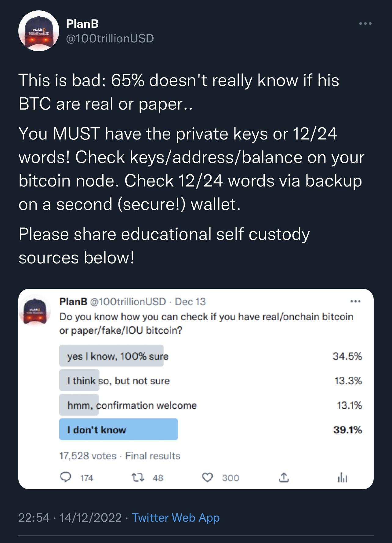Click the tweet timestamp 22:54 · 14/12/2022
The height and width of the screenshot is (543, 392).
70,518
